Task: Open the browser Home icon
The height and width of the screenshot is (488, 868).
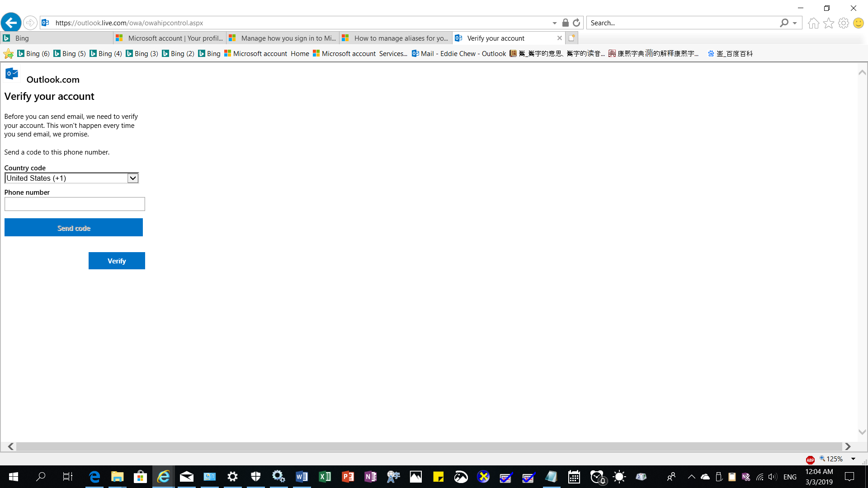Action: tap(813, 23)
